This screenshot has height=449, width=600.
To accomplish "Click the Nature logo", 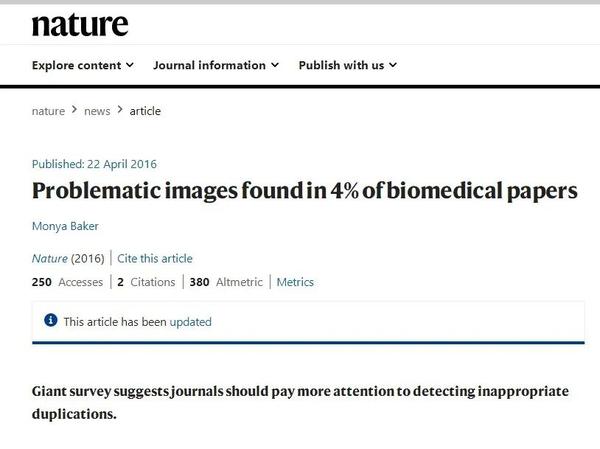I will click(80, 24).
